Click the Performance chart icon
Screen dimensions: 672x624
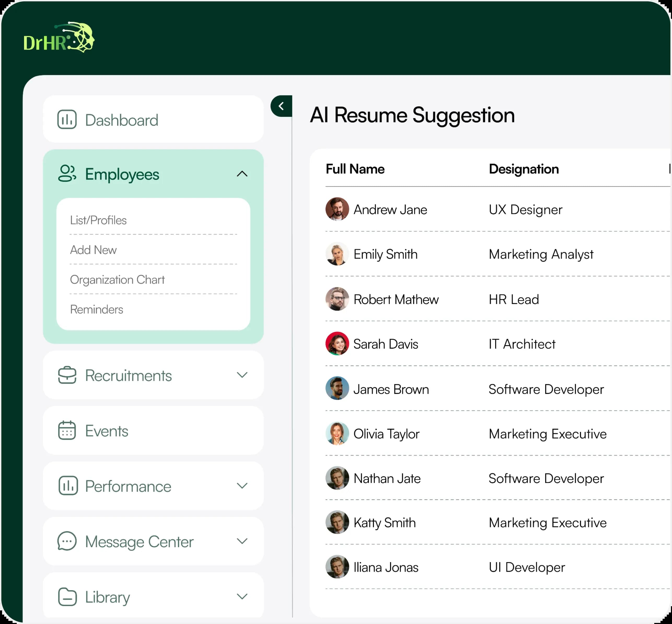[x=68, y=486]
